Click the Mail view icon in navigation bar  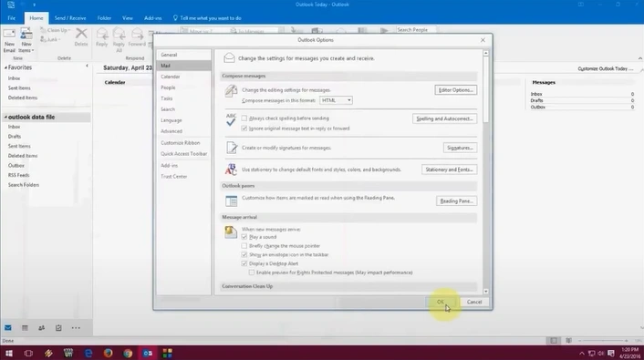[x=8, y=328]
